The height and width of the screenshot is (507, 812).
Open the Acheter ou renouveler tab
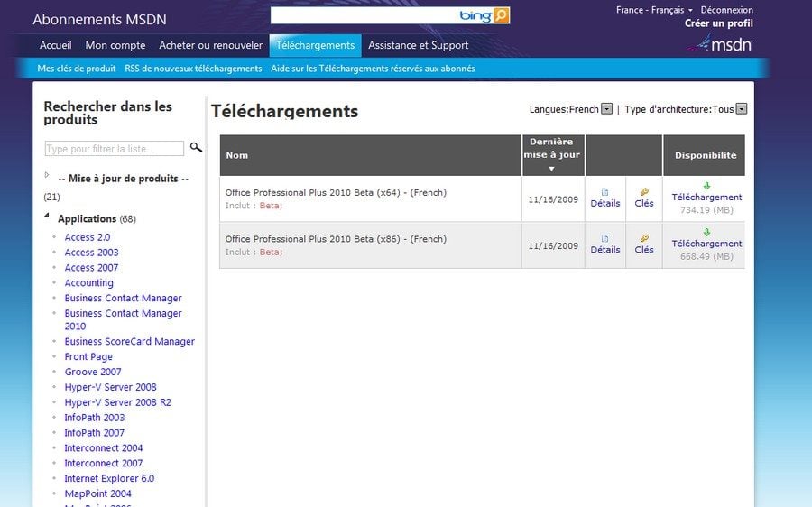(x=210, y=45)
